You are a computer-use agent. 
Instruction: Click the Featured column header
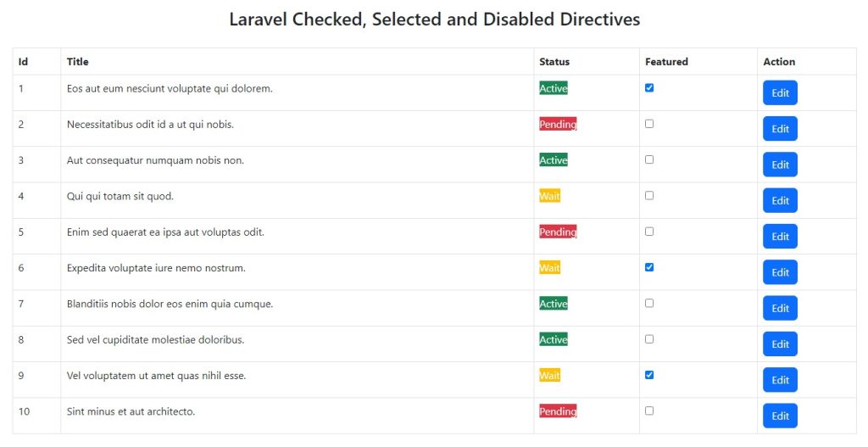(666, 62)
